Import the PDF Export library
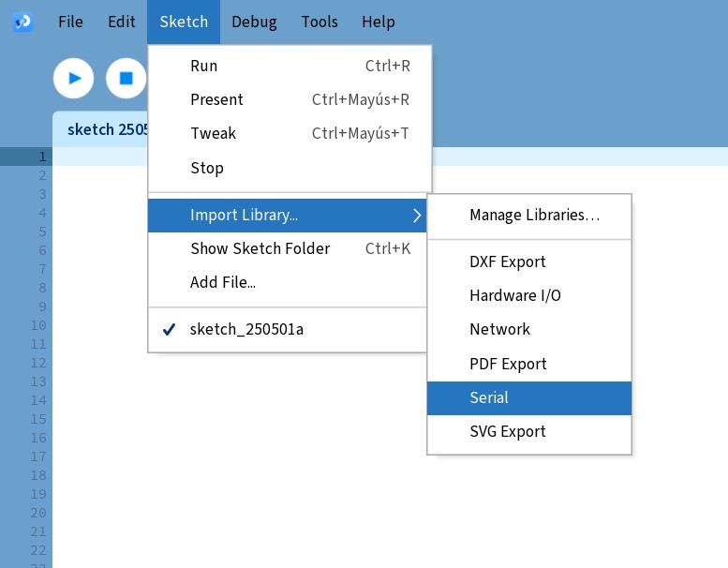This screenshot has height=568, width=728. [529, 364]
